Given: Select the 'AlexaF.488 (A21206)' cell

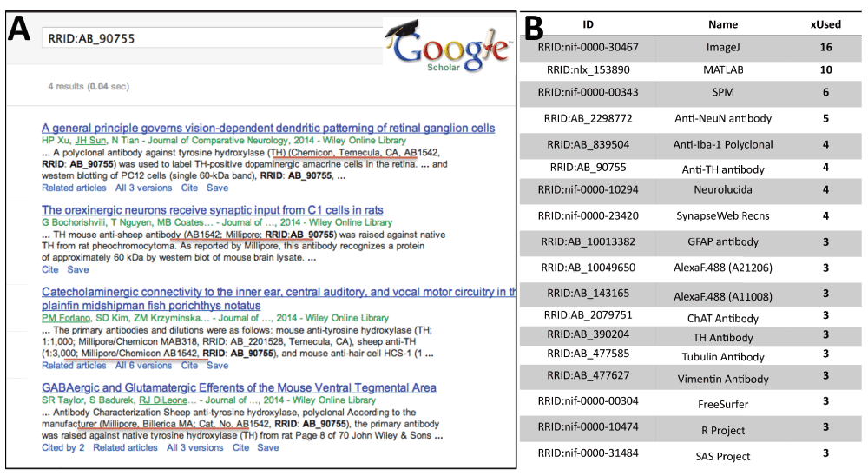Looking at the screenshot, I should click(723, 268).
